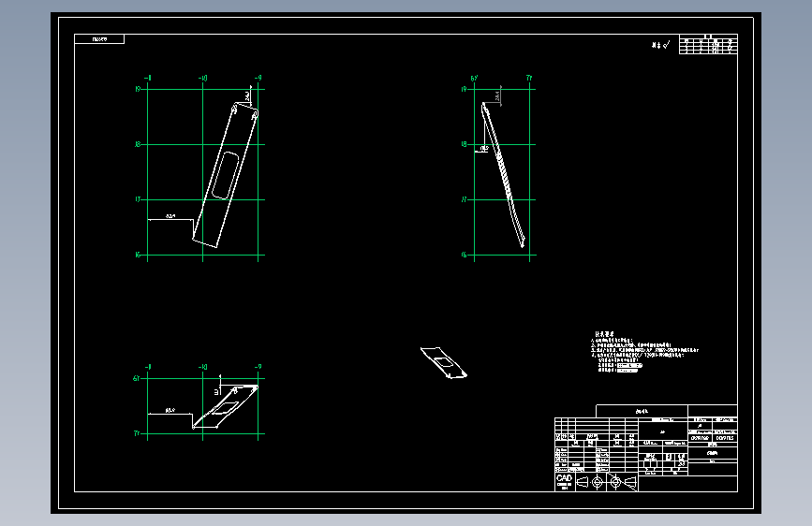Viewport: 812px width, 526px height.
Task: Select the vertical dimension atop the top-right view
Action: (x=496, y=95)
